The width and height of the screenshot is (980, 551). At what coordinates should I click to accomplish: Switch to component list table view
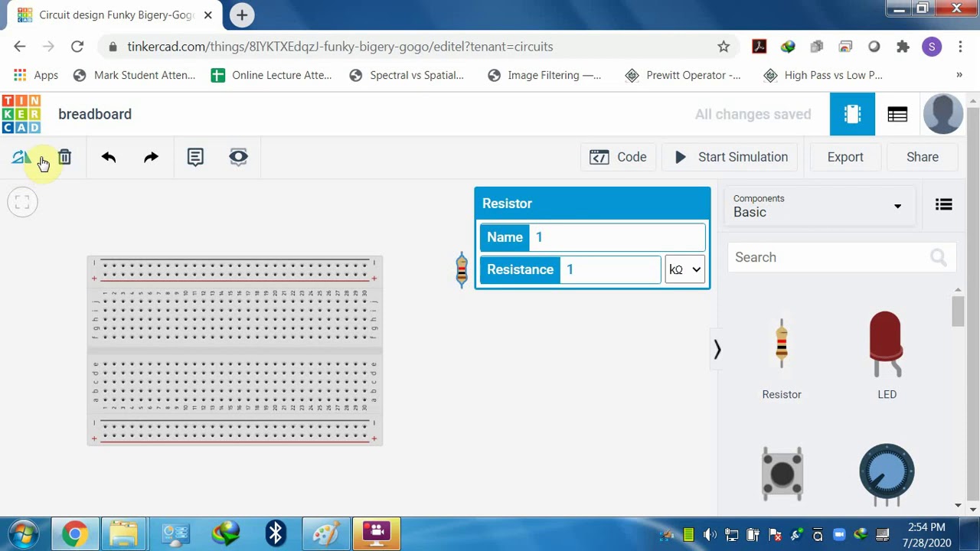[897, 114]
